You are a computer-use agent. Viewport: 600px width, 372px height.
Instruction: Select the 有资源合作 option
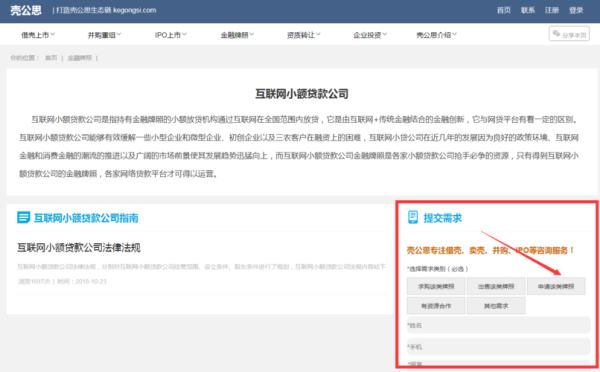click(436, 306)
